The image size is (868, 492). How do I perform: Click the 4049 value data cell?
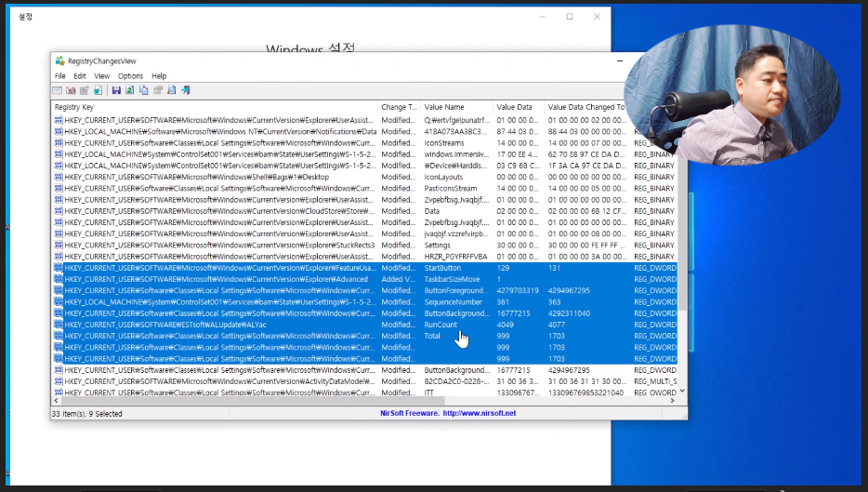505,325
